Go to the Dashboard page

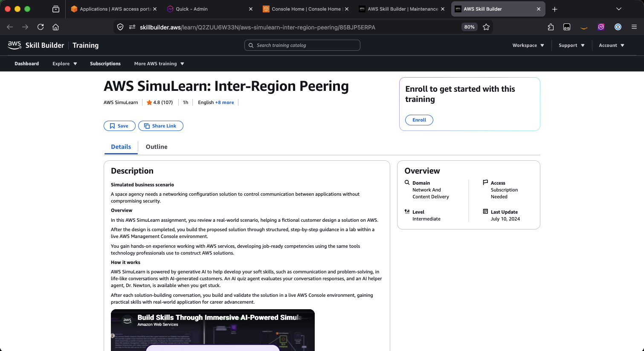[27, 64]
